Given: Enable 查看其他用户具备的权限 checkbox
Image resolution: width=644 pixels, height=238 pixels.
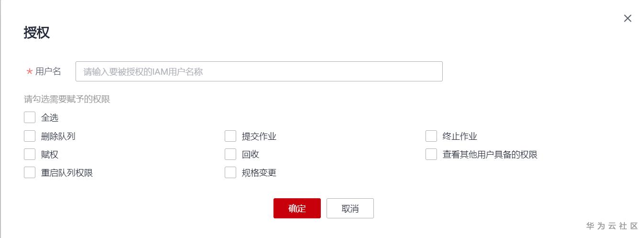Looking at the screenshot, I should 431,154.
